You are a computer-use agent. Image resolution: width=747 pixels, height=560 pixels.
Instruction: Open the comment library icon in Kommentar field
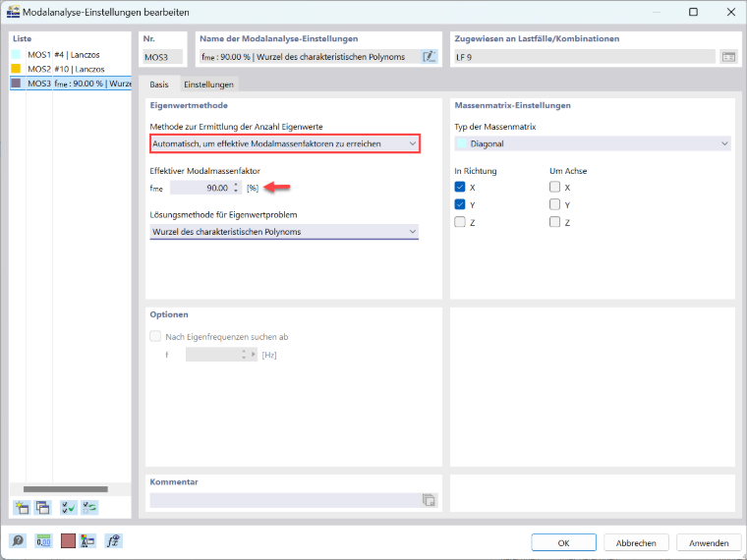(x=429, y=500)
